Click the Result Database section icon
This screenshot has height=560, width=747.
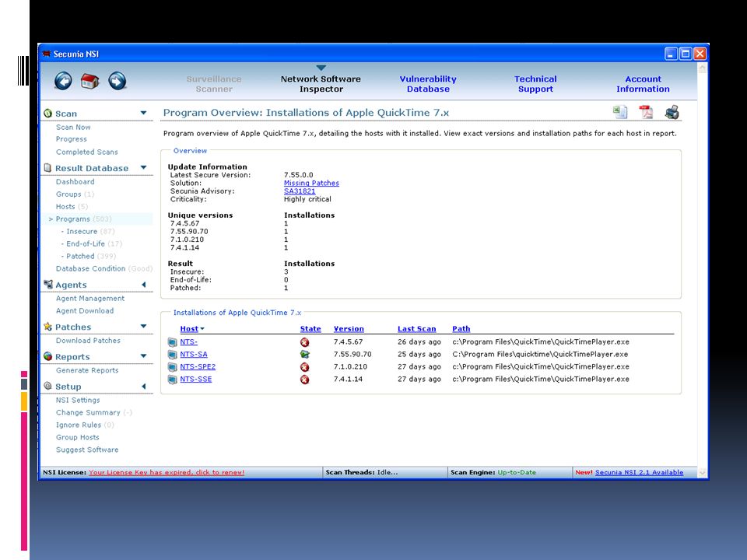tap(47, 168)
